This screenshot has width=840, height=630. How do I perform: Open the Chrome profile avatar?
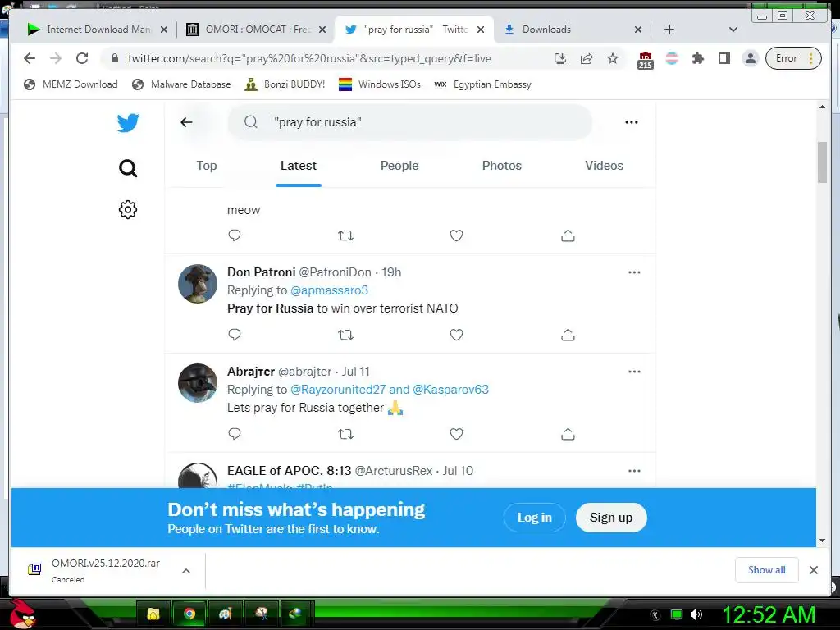[x=751, y=58]
